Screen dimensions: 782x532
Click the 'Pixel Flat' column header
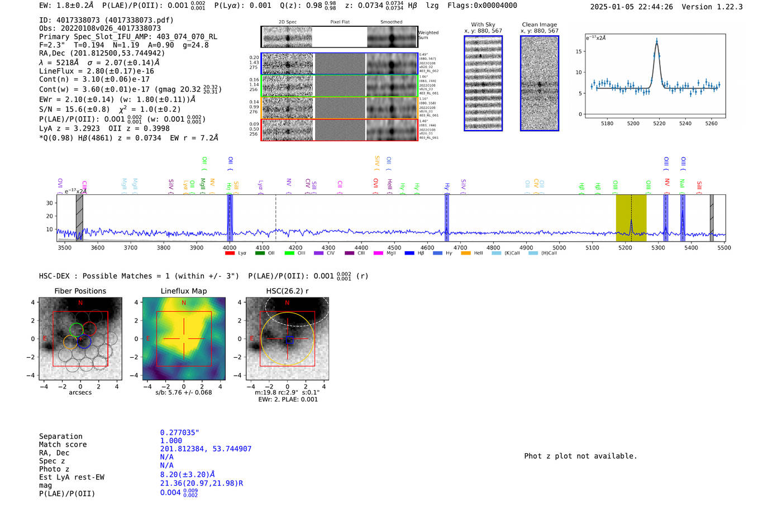tap(340, 22)
